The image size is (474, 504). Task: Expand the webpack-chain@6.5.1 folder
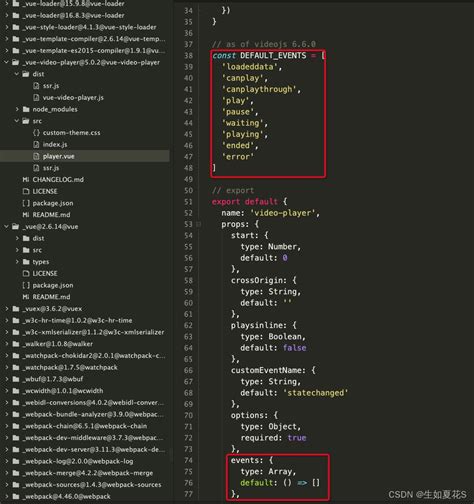tap(7, 426)
